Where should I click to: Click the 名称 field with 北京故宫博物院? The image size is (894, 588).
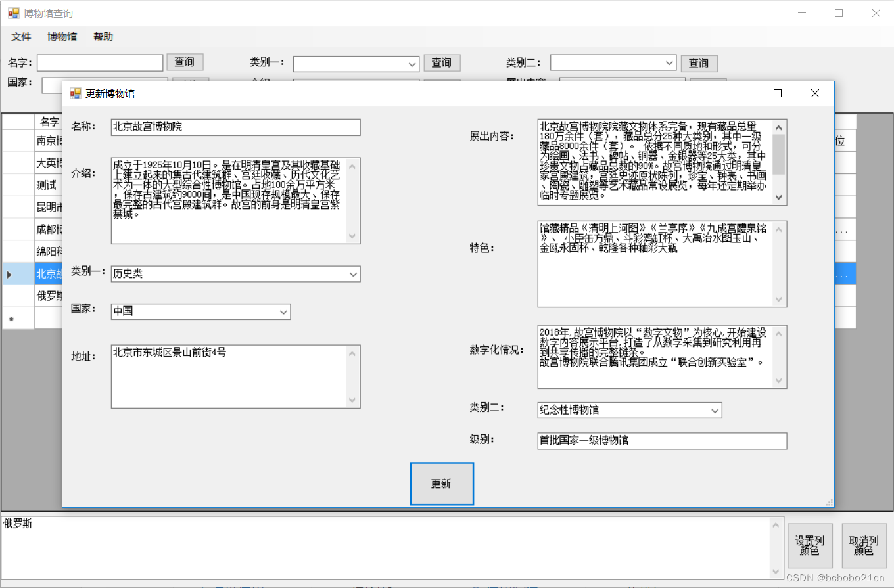(x=236, y=127)
